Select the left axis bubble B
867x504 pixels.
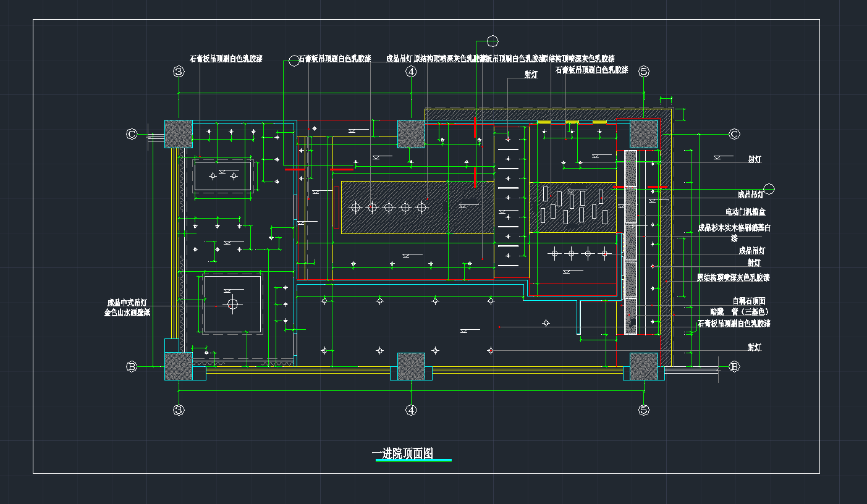pos(131,366)
